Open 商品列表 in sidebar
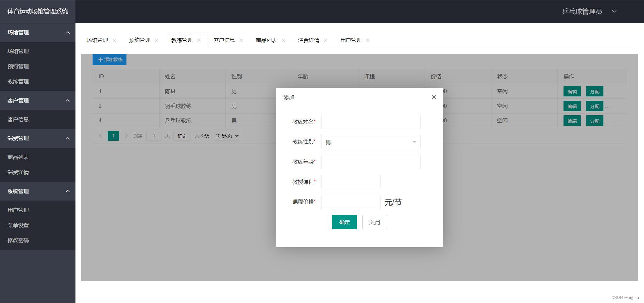The width and height of the screenshot is (644, 303). 38,157
